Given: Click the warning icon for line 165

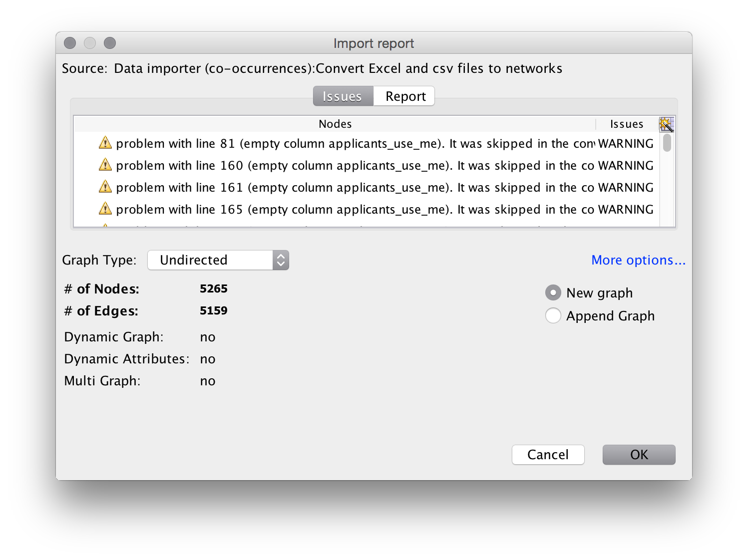Looking at the screenshot, I should [105, 209].
